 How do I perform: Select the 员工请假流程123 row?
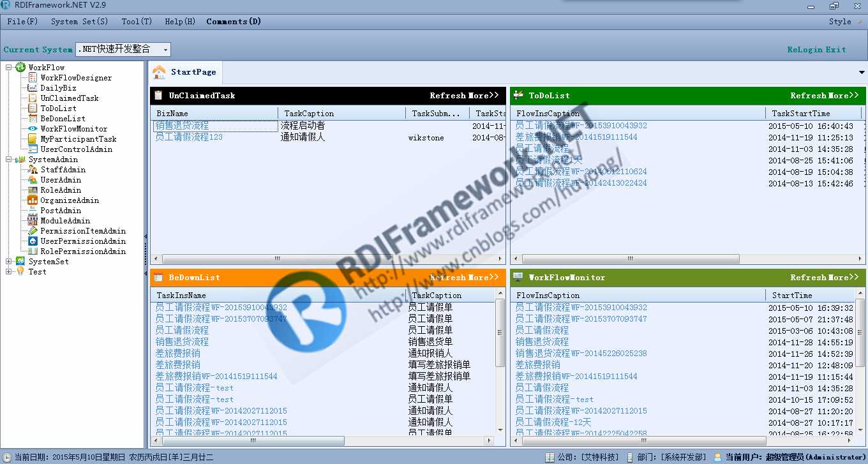tap(189, 137)
